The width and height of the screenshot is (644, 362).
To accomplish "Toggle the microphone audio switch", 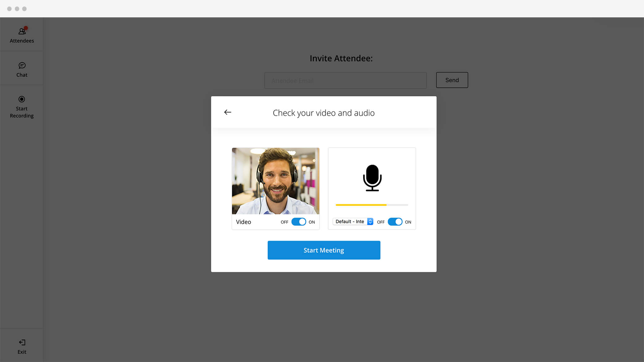I will pyautogui.click(x=395, y=222).
